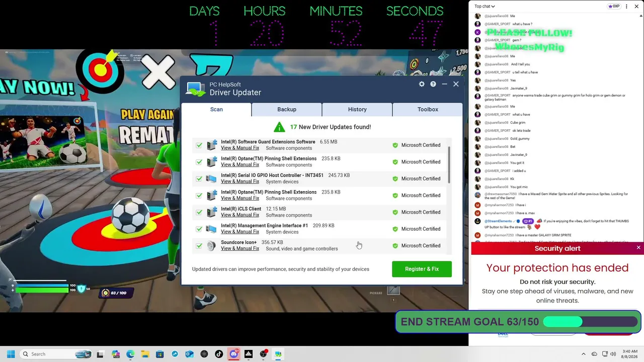Screen dimensions: 644x362
Task: Select 'Intel(R) Management Engine Interface #1' driver name
Action: tap(264, 226)
